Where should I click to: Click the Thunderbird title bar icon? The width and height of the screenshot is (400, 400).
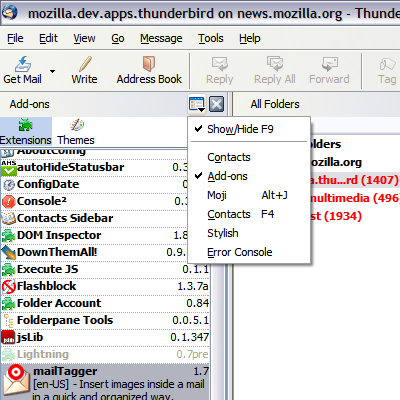point(9,12)
